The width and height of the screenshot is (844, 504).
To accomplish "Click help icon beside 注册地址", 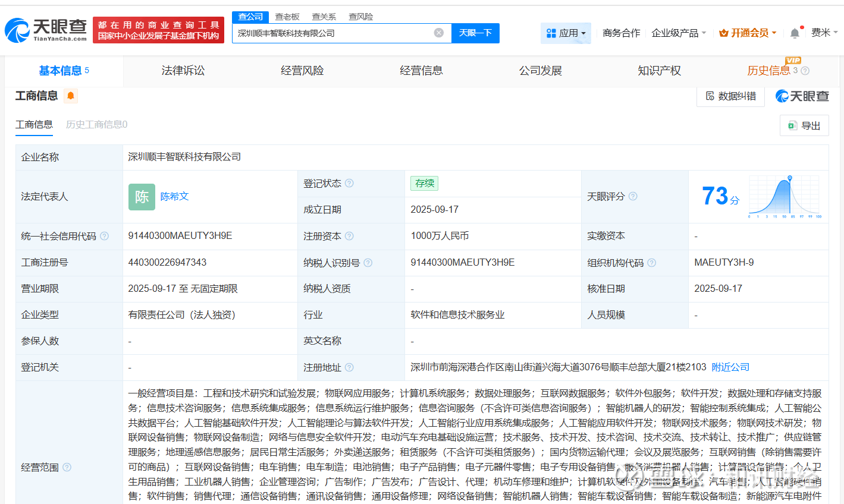I will click(350, 367).
